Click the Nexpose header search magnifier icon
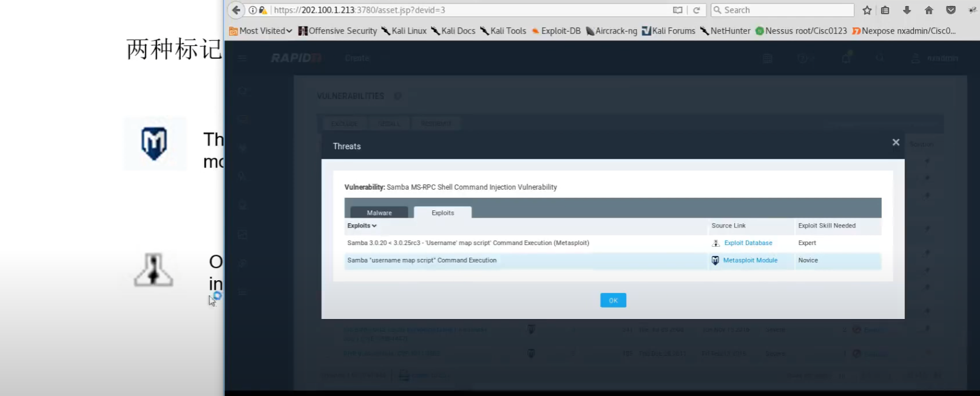980x396 pixels. click(880, 58)
